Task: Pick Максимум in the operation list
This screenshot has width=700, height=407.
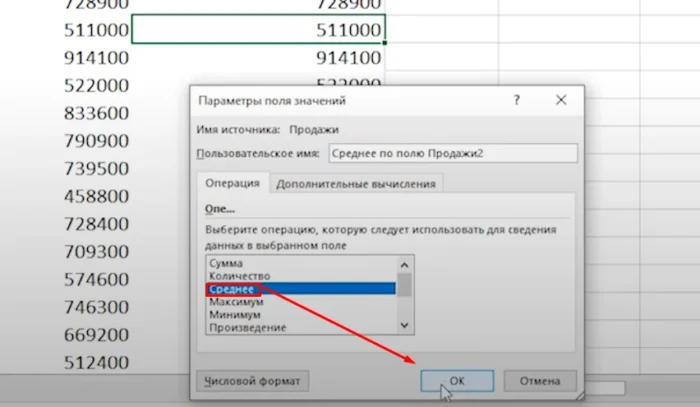Action: coord(236,301)
